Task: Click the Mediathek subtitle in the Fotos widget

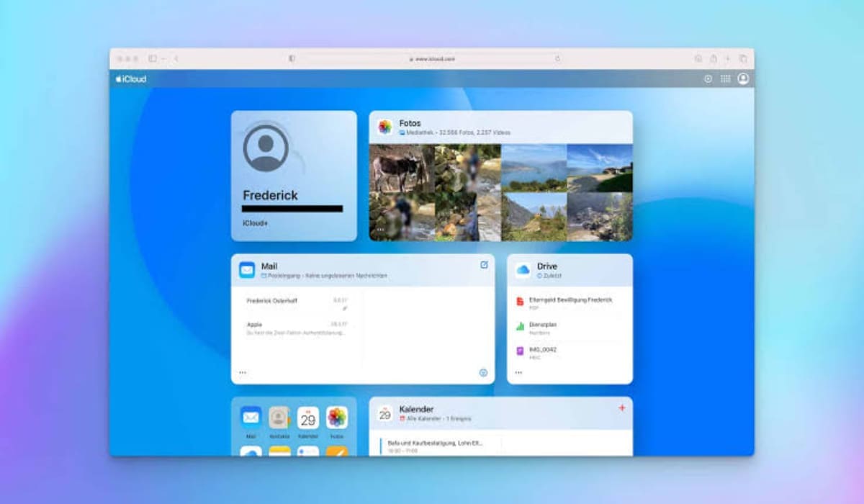Action: (x=455, y=133)
